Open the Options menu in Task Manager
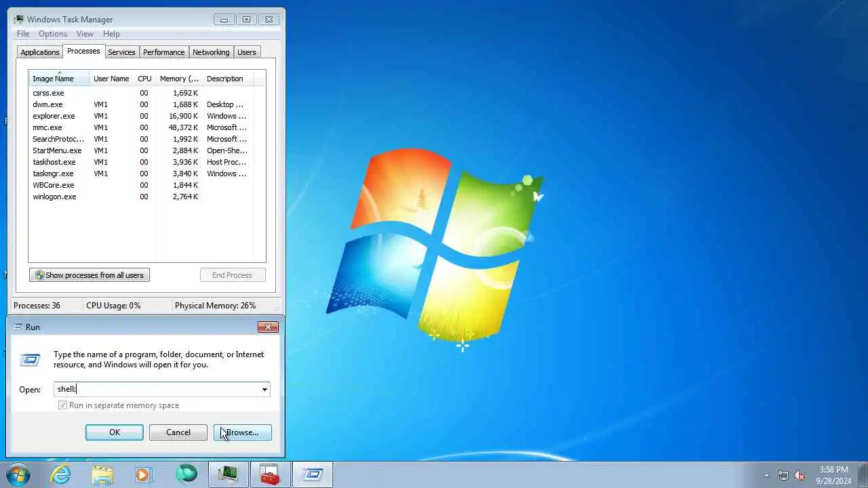 [53, 34]
